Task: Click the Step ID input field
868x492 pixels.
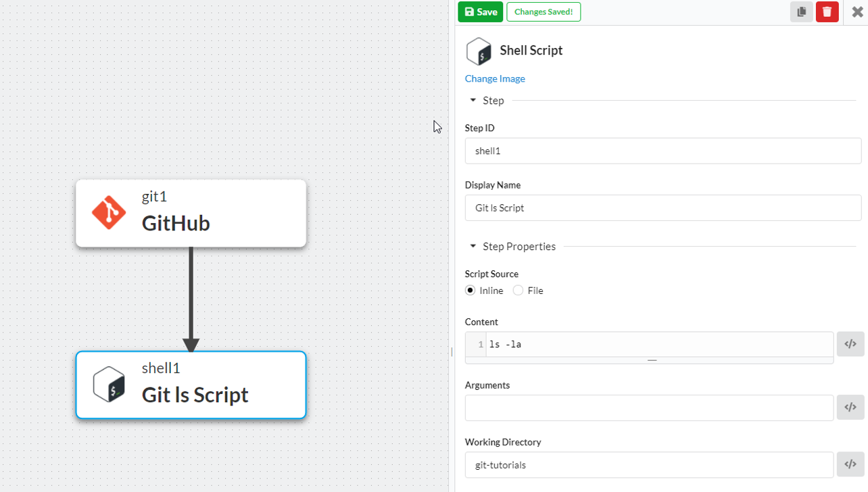Action: point(662,151)
